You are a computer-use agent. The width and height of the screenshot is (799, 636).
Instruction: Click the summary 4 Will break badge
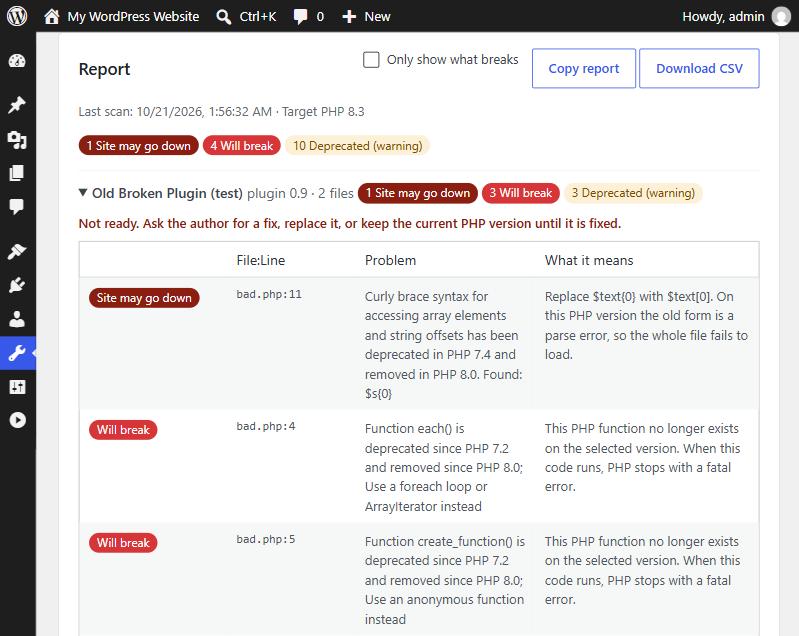click(242, 146)
